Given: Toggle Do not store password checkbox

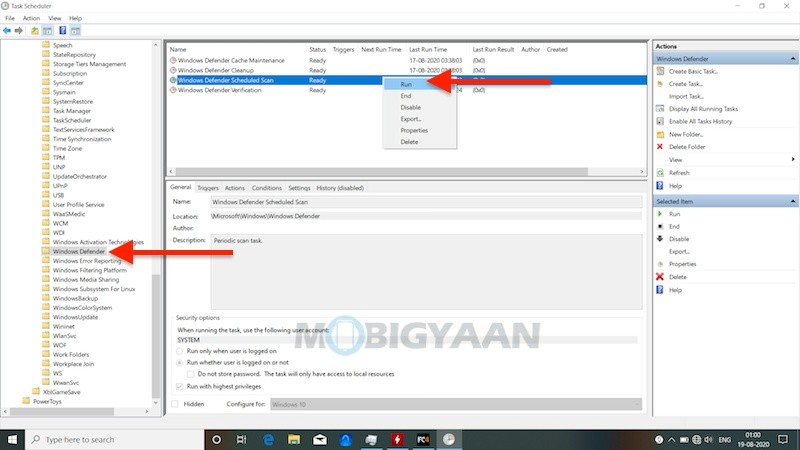Looking at the screenshot, I should tap(190, 374).
